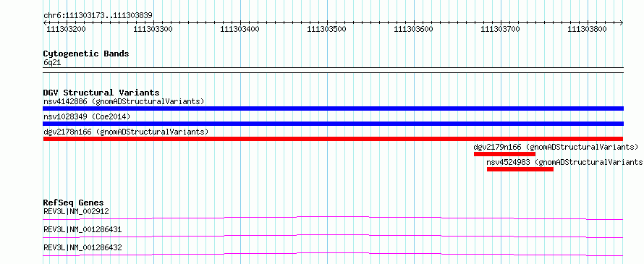Open dgv2179n166 variant label

556,147
